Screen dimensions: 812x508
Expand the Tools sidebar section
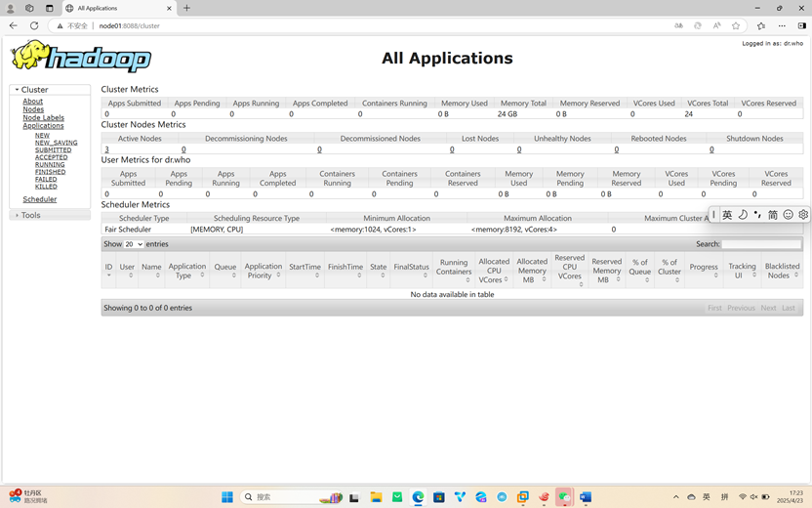[x=50, y=215]
